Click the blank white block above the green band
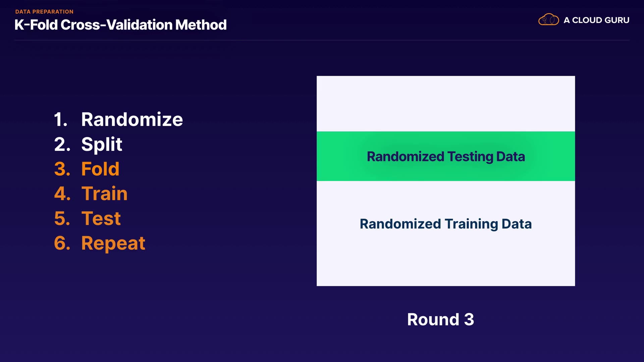Viewport: 644px width, 362px height. (x=446, y=104)
